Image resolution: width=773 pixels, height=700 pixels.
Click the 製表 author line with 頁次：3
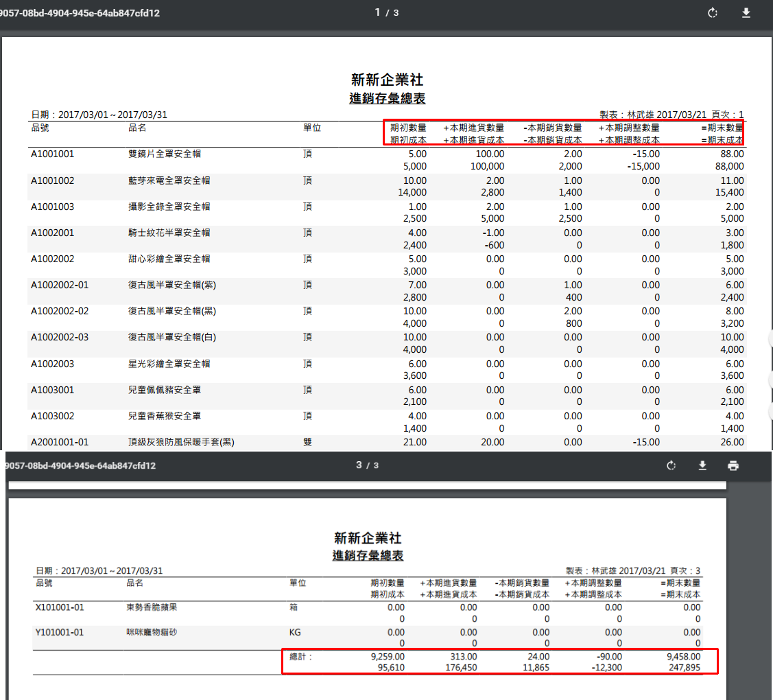(633, 571)
